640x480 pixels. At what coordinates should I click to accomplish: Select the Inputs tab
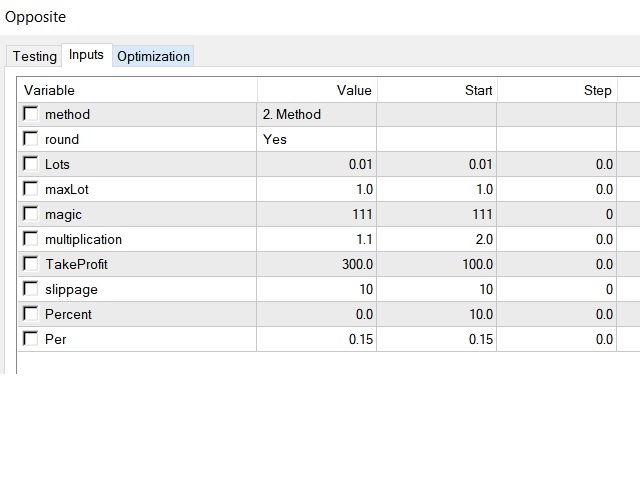(86, 55)
